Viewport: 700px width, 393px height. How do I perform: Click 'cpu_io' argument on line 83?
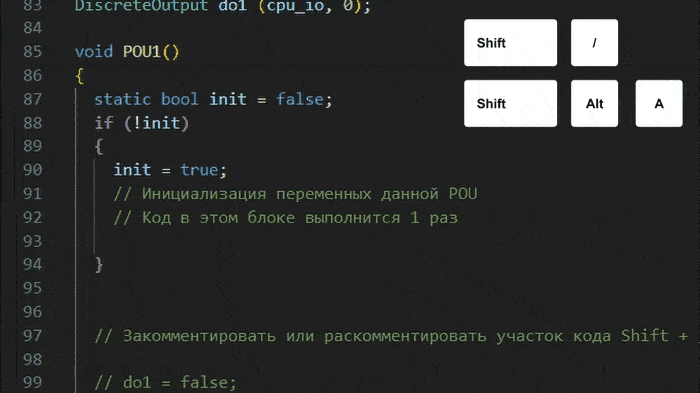coord(295,6)
